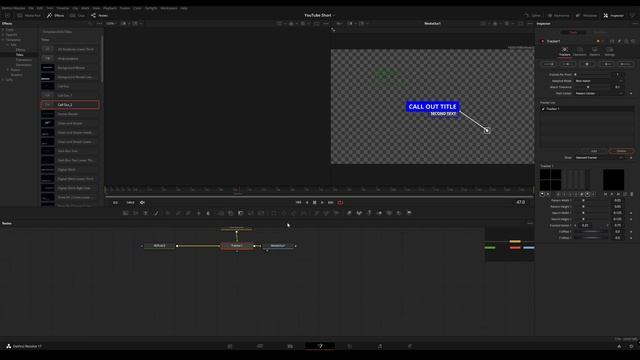Toggle the Effects library panel
The width and height of the screenshot is (640, 360).
(x=56, y=16)
